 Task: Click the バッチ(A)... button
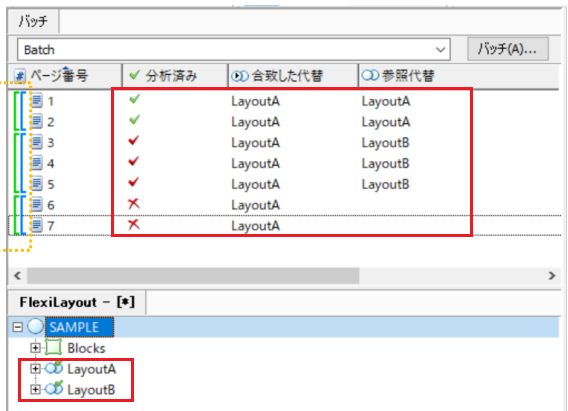508,49
